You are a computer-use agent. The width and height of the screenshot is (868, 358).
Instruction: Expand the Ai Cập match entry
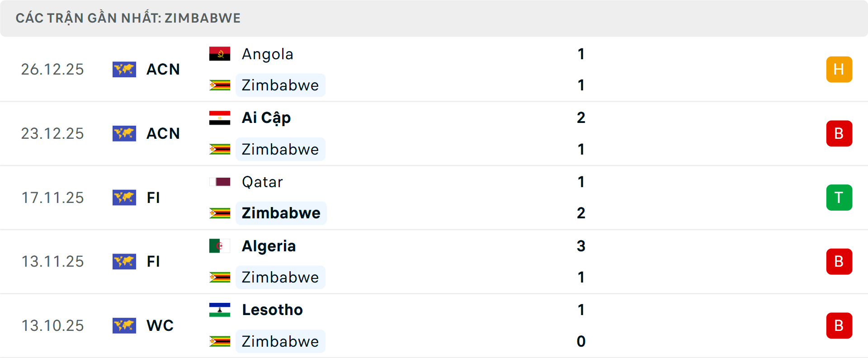click(434, 133)
